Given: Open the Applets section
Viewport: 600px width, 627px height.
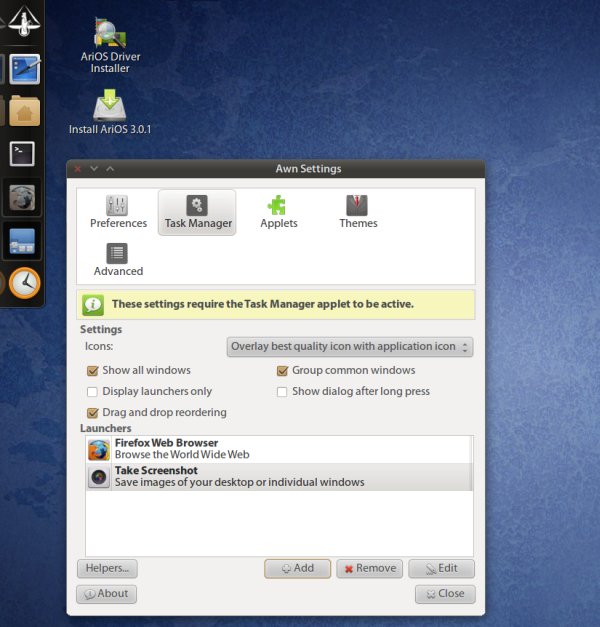Looking at the screenshot, I should [278, 212].
